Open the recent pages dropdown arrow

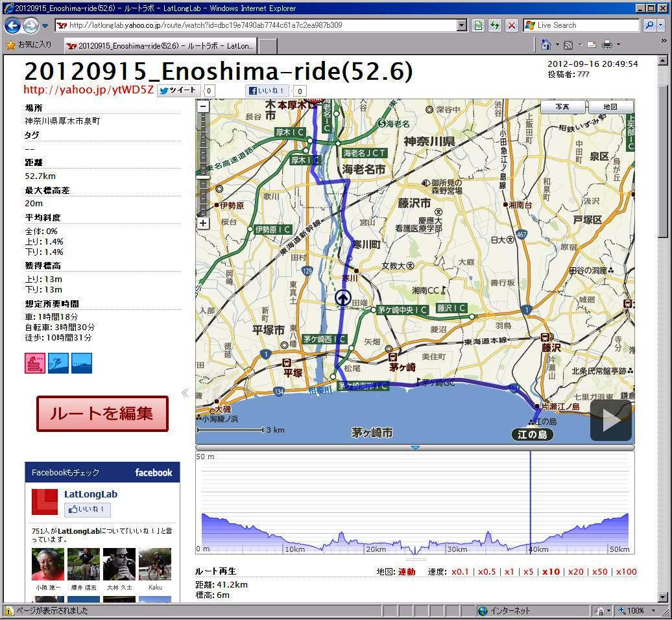pyautogui.click(x=45, y=26)
